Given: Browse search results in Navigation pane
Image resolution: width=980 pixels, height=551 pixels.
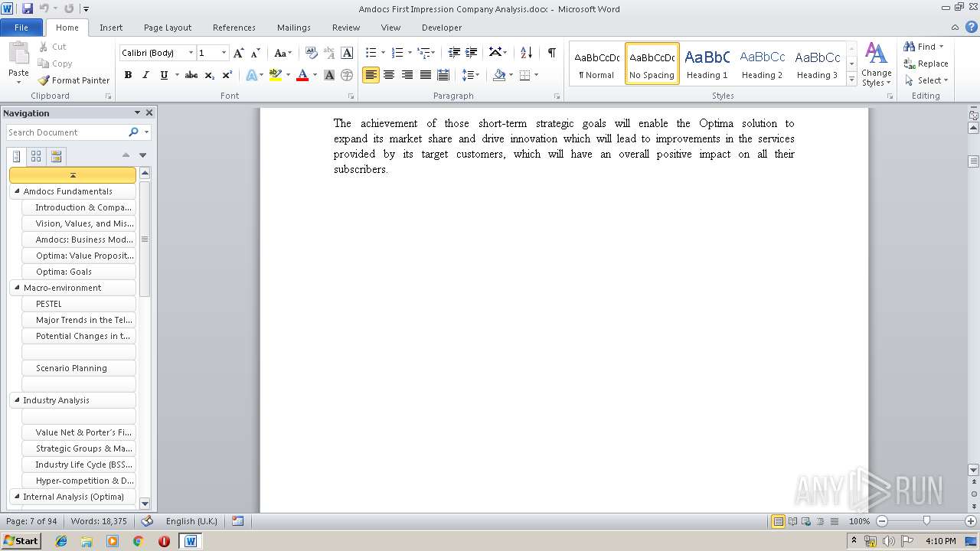Looking at the screenshot, I should pyautogui.click(x=56, y=156).
